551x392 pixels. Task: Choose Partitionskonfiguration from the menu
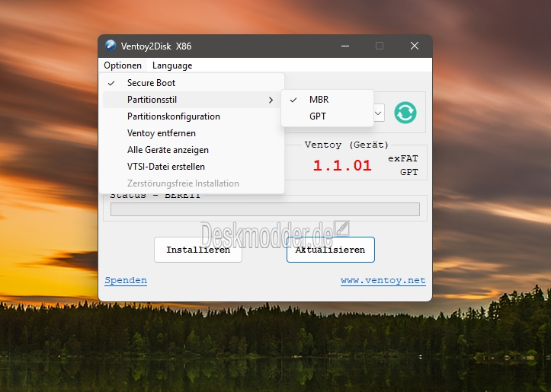click(x=191, y=116)
